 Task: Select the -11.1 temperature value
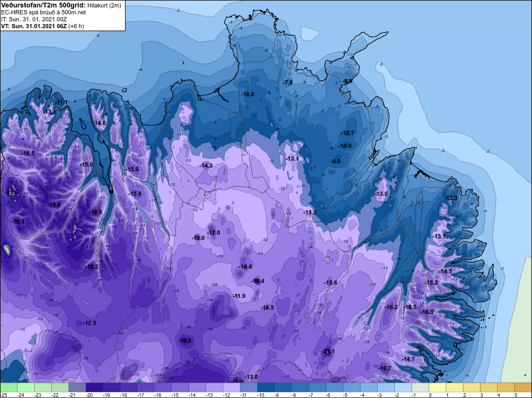point(61,102)
